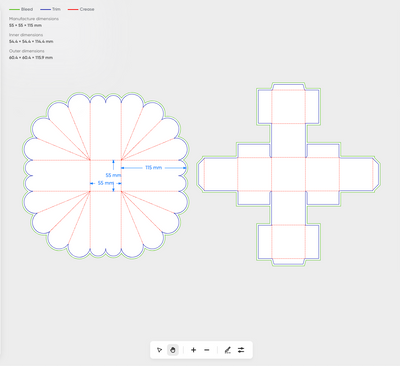Viewport: 400px width, 366px height.
Task: Select the cross-shaped box dieline drawing
Action: [288, 174]
